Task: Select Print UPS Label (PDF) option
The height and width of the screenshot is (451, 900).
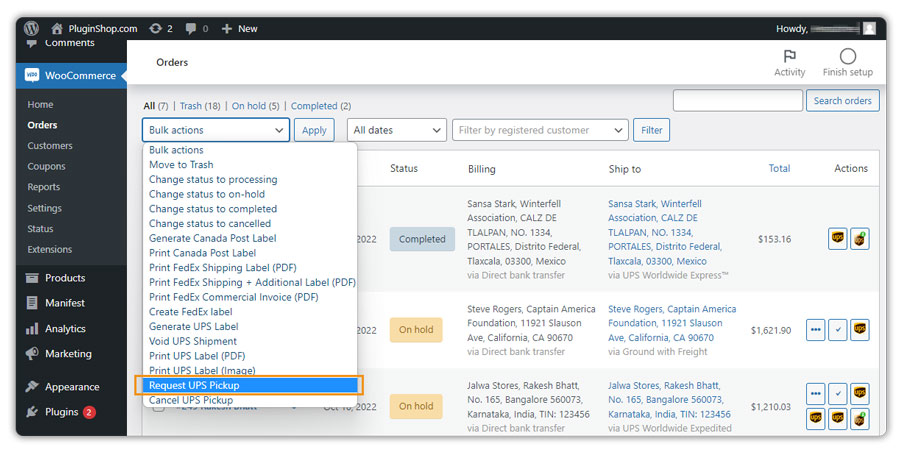Action: coord(250,356)
